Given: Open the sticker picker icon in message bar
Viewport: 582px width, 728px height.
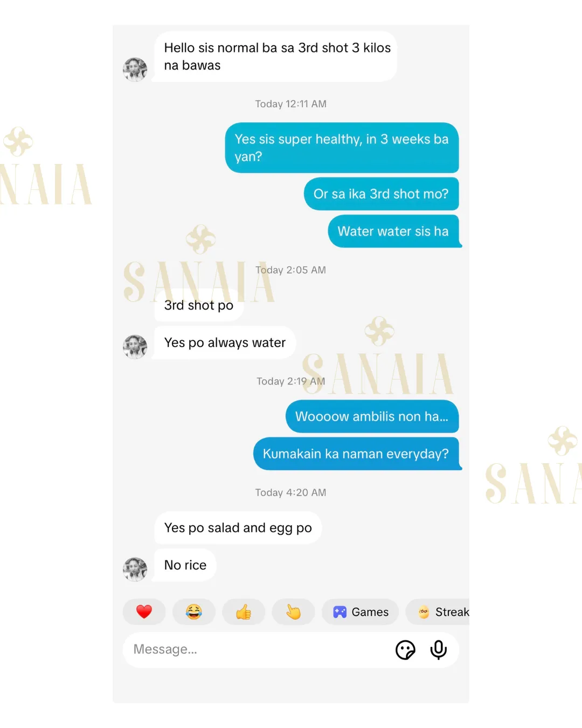Looking at the screenshot, I should (x=405, y=650).
